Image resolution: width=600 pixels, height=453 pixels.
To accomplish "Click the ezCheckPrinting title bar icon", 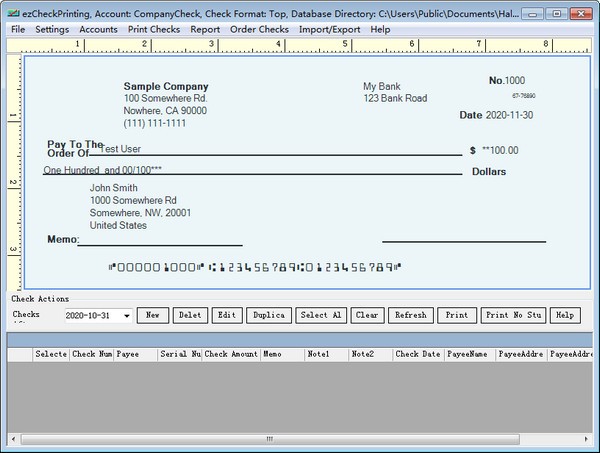I will tap(14, 13).
